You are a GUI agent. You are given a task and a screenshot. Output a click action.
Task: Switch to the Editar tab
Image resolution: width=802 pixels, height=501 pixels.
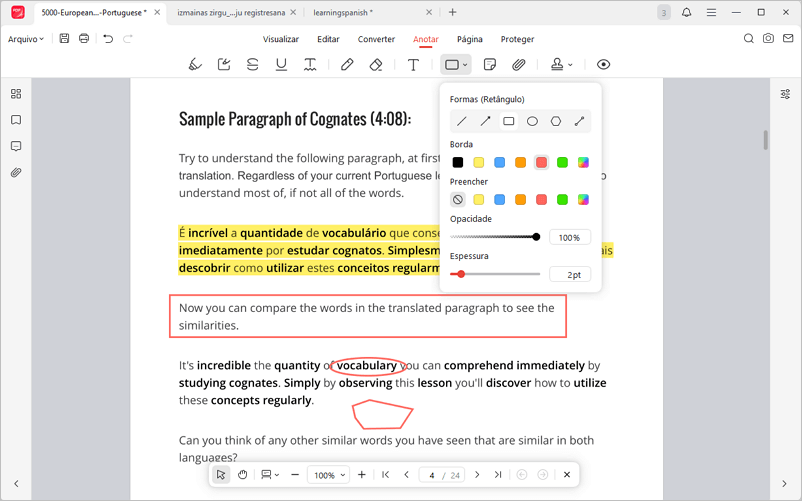[x=328, y=39]
